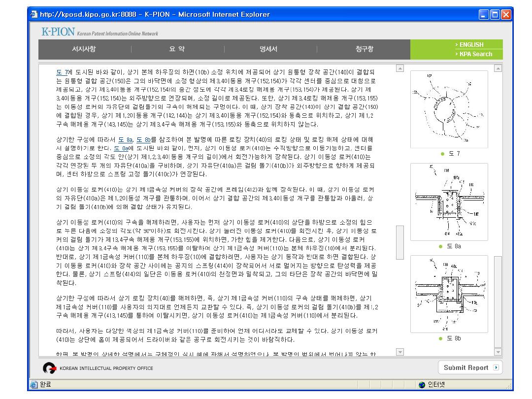Click the text pane scrollbar thumb
532x399 pixels.
tap(400, 242)
